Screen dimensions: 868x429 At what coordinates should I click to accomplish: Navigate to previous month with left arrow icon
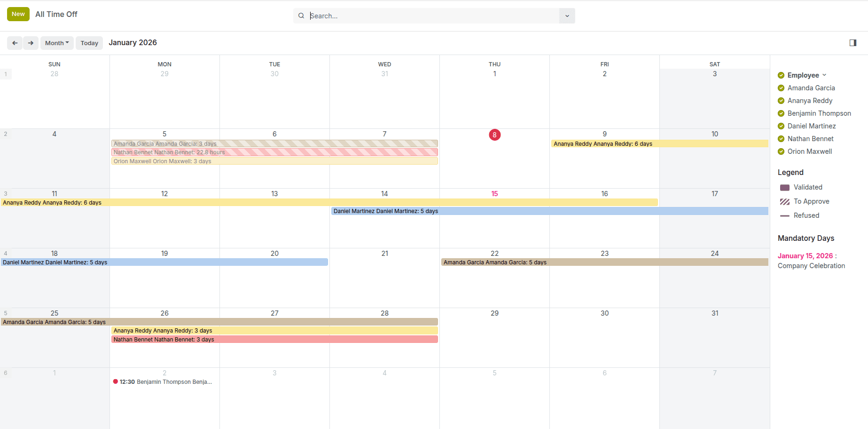click(x=15, y=43)
